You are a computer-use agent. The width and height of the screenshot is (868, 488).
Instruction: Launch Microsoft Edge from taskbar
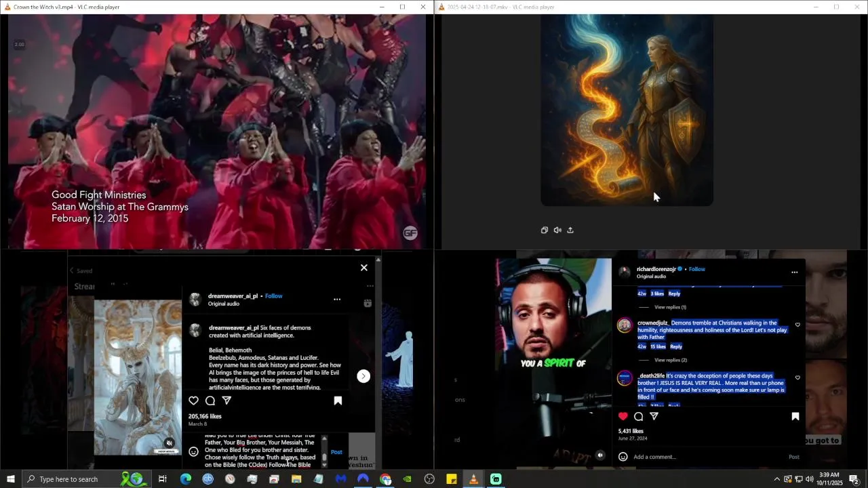tap(186, 479)
